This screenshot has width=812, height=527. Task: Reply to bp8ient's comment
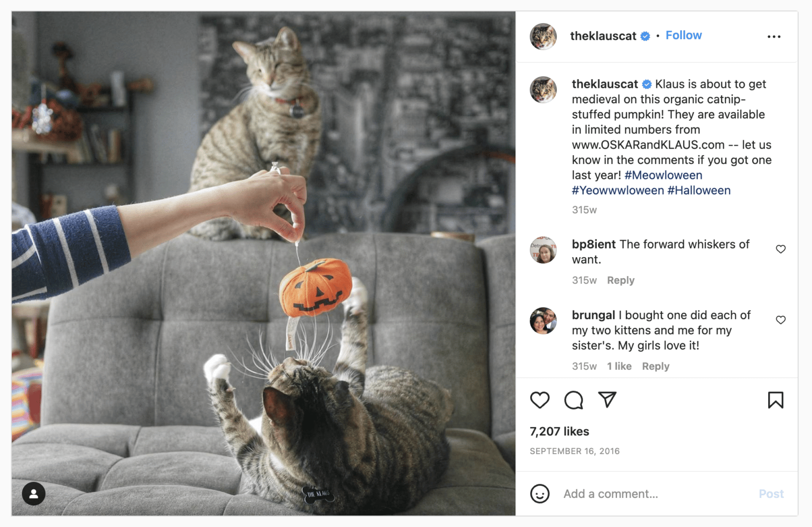coord(621,280)
